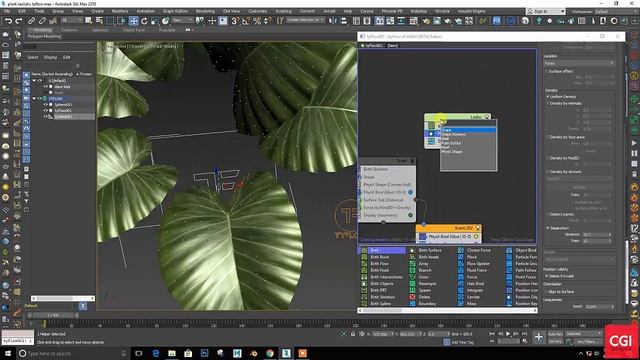Click Go to End playback button

[525, 334]
